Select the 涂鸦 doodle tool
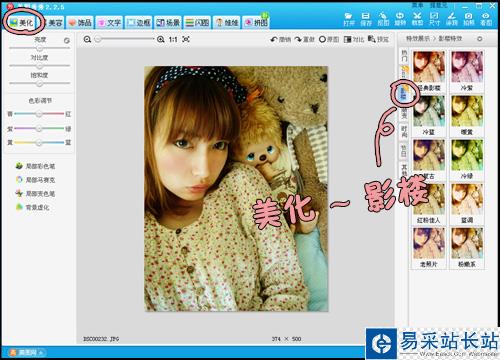This screenshot has width=500, height=360. click(452, 19)
